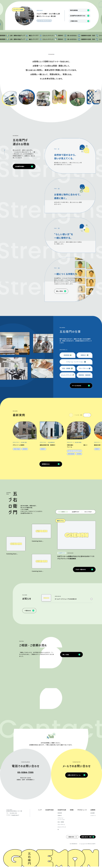
Task: Go to next slide in 最新実例 carousel
Action: (87, 415)
